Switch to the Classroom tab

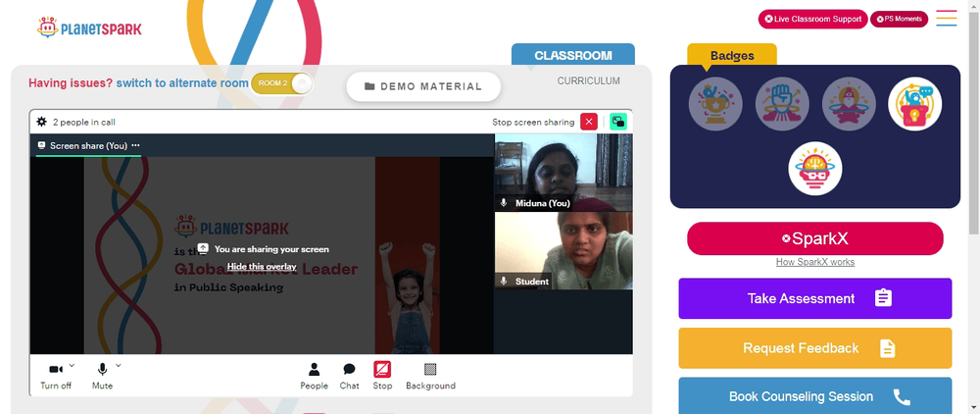tap(573, 55)
